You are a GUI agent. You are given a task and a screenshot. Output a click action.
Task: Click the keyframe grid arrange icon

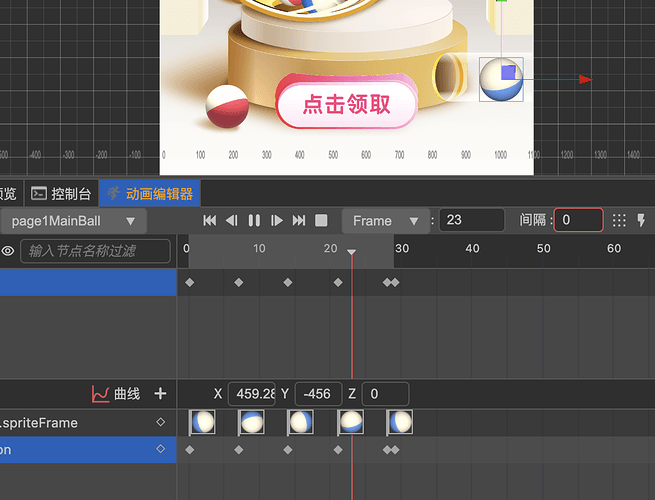coord(619,220)
